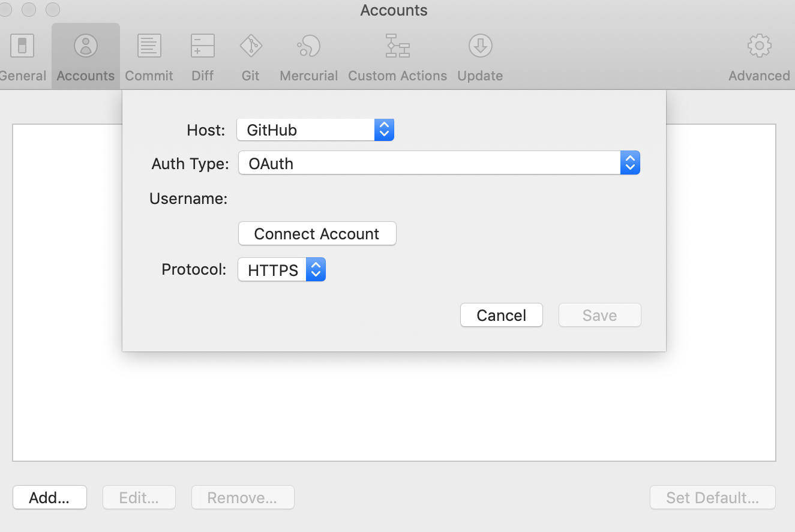
Task: Expand the Protocol dropdown showing HTTPS
Action: coord(282,270)
